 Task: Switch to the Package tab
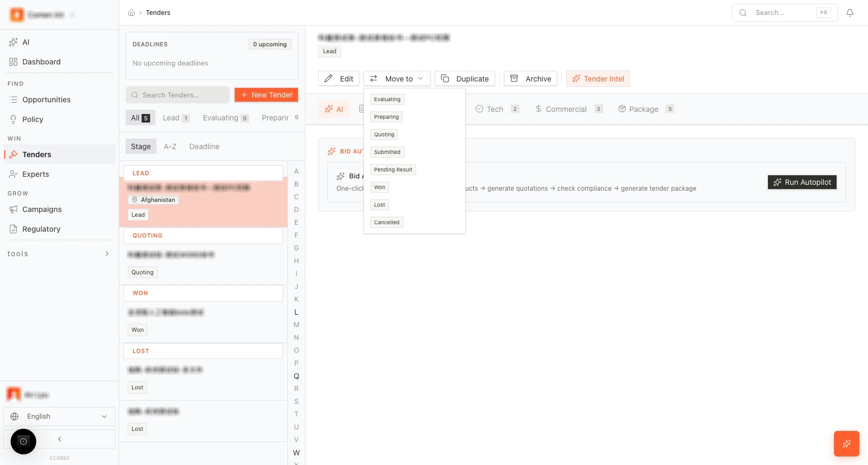click(x=646, y=109)
